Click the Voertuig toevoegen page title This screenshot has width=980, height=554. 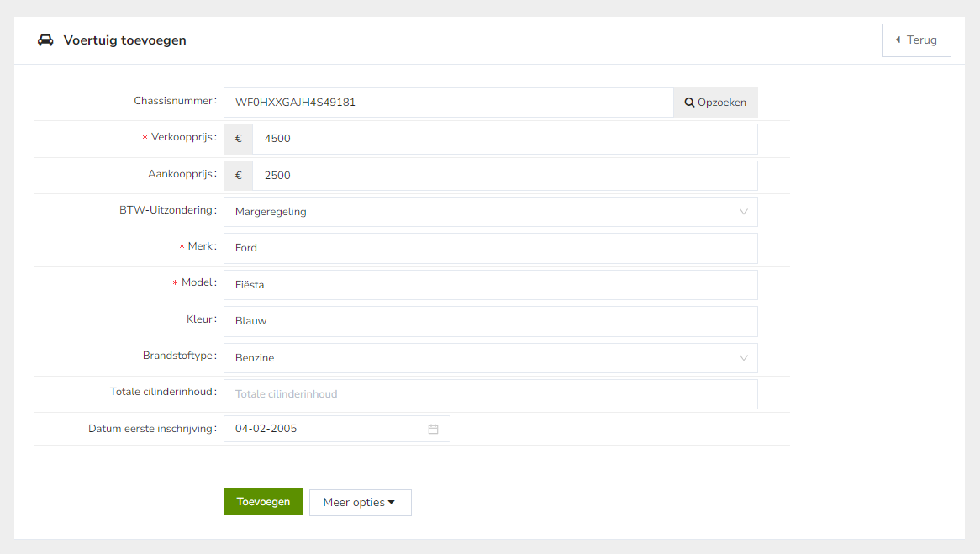coord(125,40)
